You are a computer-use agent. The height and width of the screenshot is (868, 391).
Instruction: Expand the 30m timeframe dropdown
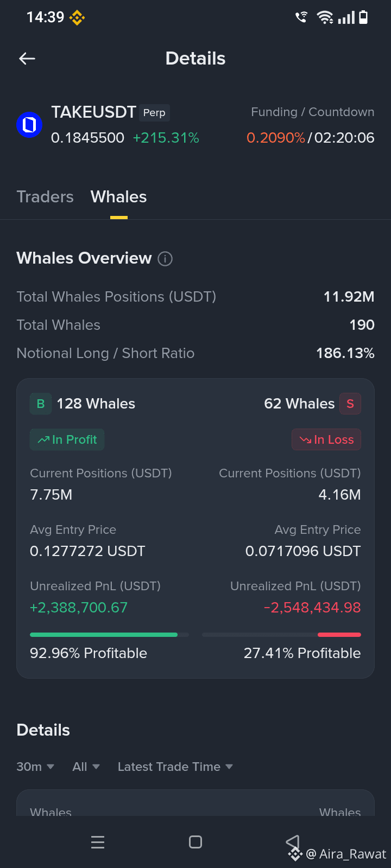coord(35,767)
